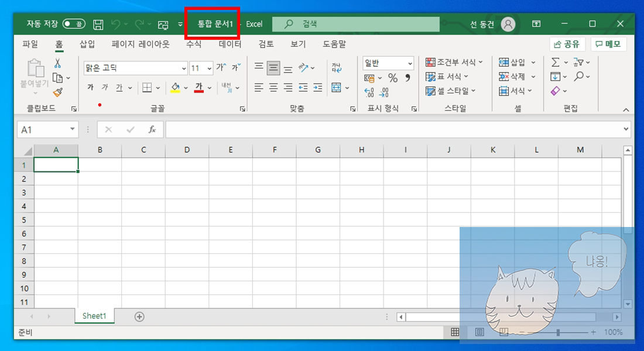Select Center align icon

tap(273, 87)
